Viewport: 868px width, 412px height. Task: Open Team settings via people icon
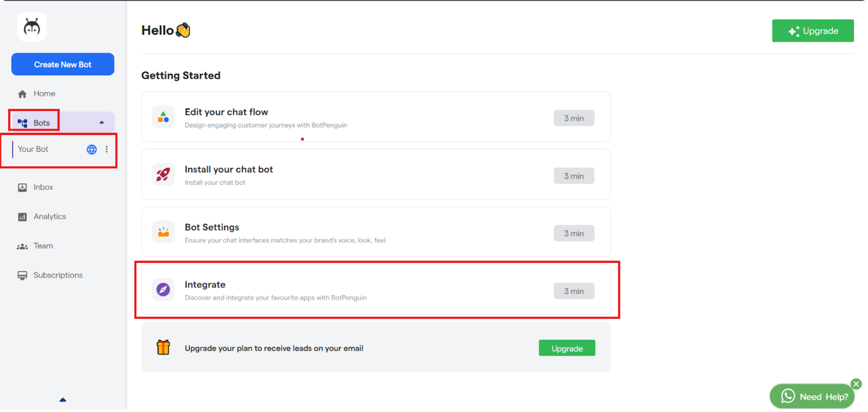(22, 246)
